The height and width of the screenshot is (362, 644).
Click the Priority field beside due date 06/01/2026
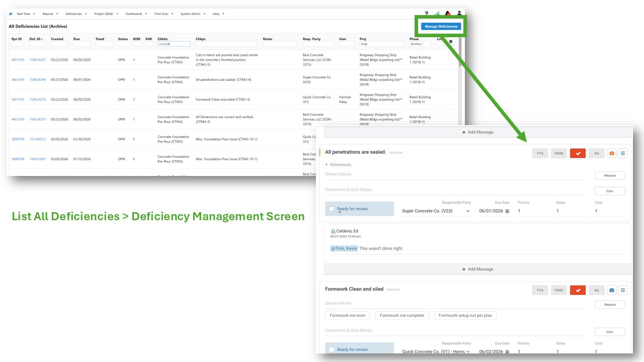(x=532, y=211)
